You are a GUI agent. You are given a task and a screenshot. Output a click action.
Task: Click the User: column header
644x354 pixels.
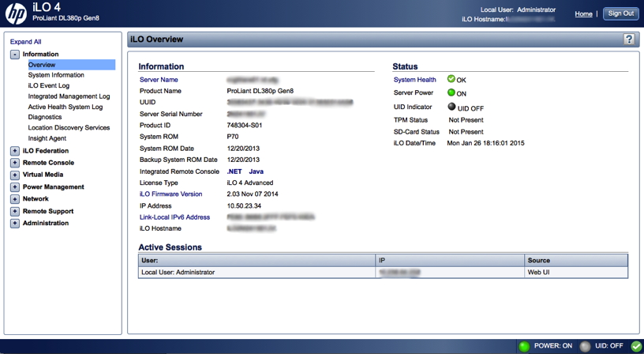point(257,260)
